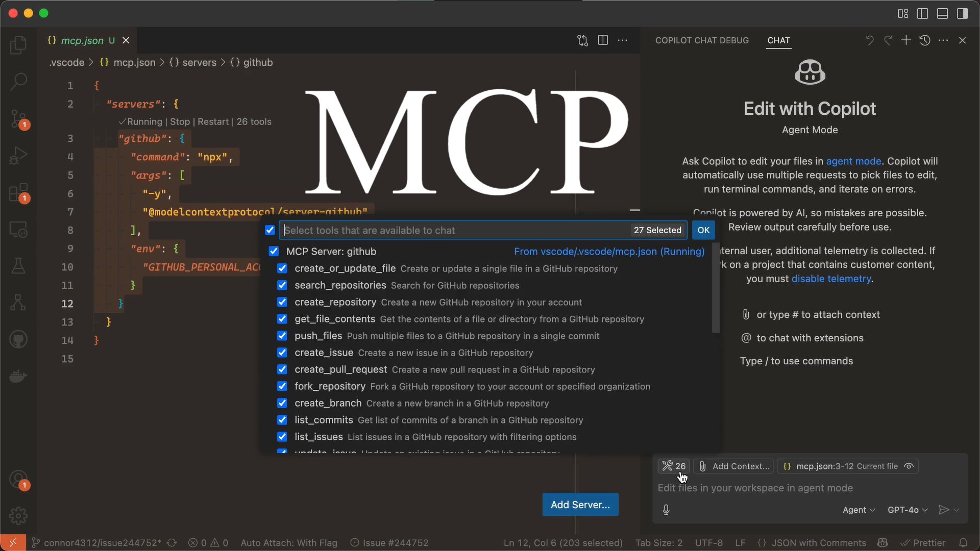
Task: Open the Run and Debug view
Action: [x=18, y=156]
